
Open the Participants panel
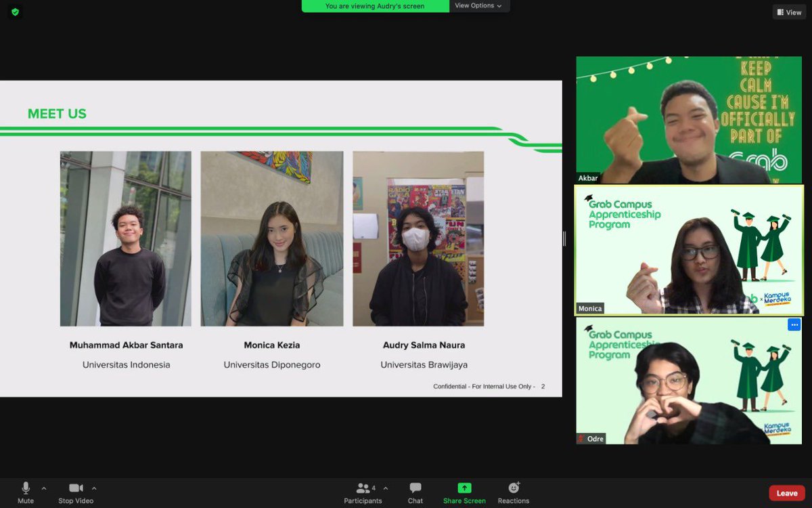pos(363,492)
